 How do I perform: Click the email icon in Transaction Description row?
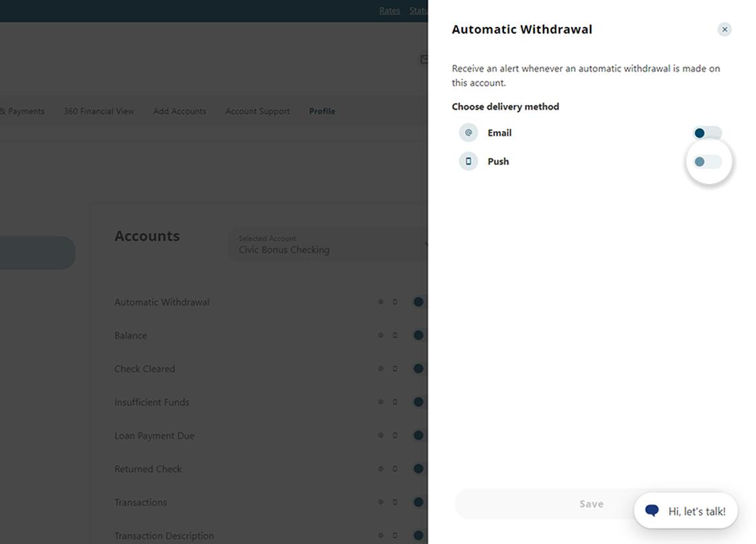coord(380,535)
